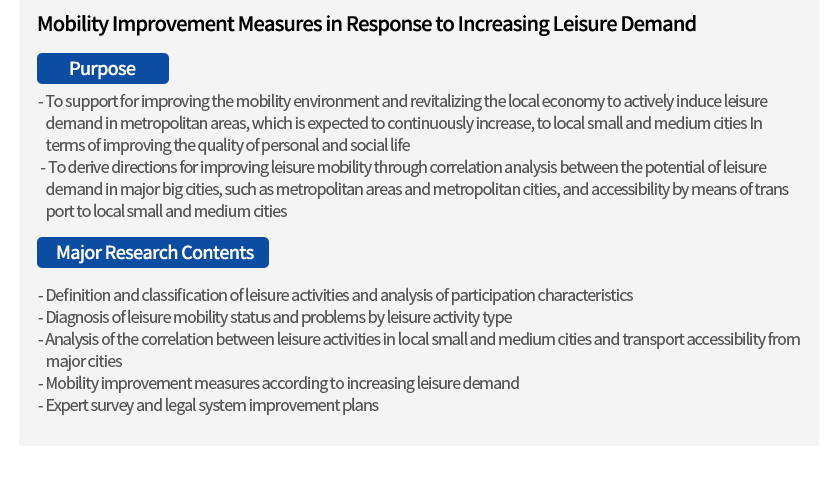The width and height of the screenshot is (840, 496).
Task: Click the first purpose paragraph starting 'To support'
Action: pyautogui.click(x=403, y=123)
